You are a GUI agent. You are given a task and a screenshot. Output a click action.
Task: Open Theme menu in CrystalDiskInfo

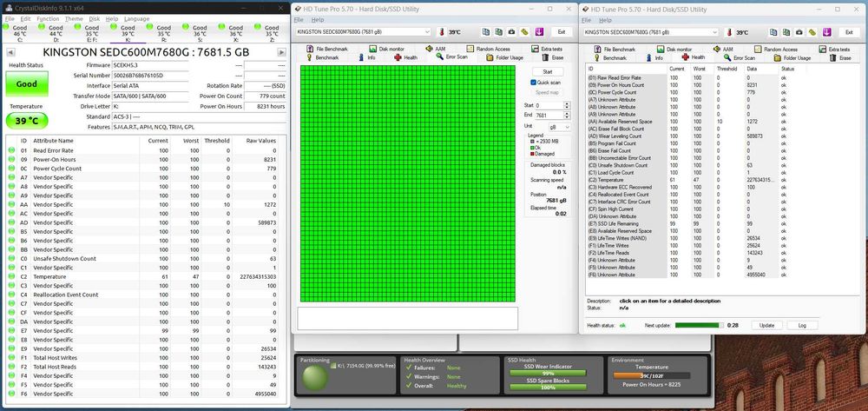pyautogui.click(x=74, y=19)
